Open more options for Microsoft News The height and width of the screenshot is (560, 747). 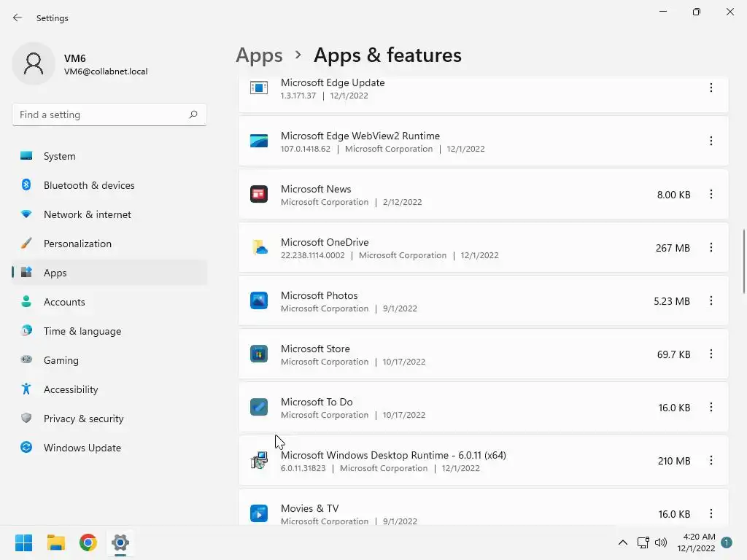[x=711, y=195]
